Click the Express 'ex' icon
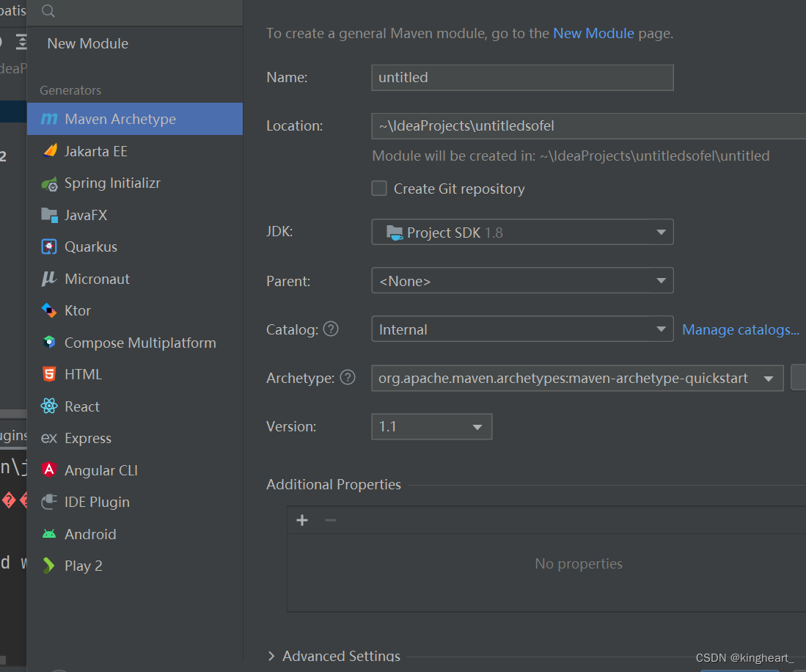The width and height of the screenshot is (806, 672). click(x=49, y=439)
